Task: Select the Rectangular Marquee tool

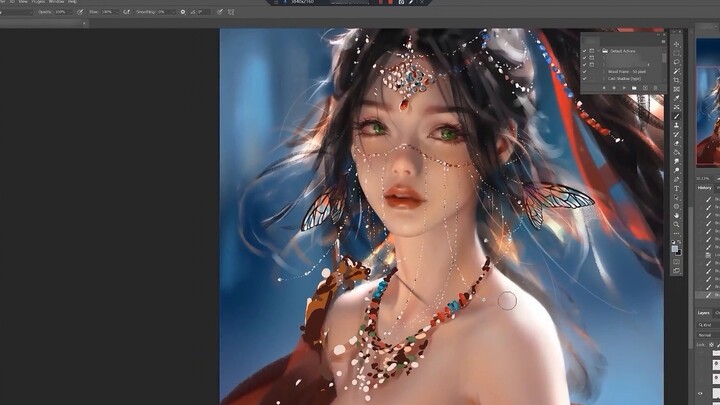Action: tap(676, 53)
